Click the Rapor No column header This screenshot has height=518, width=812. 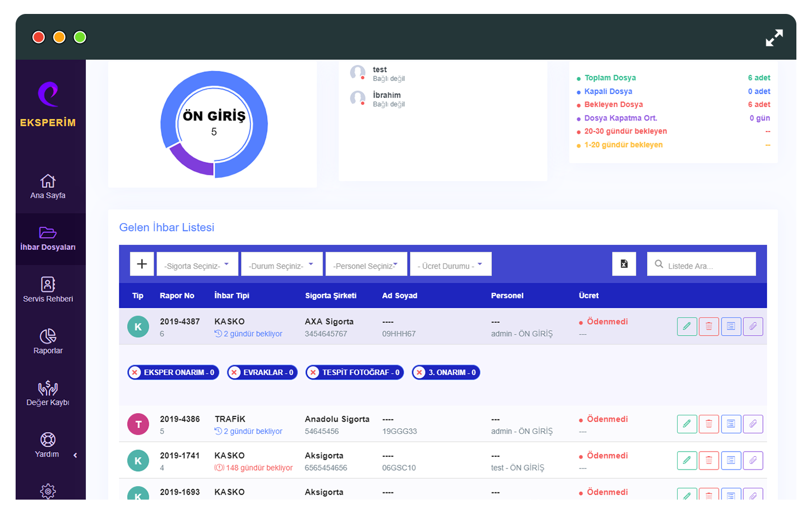click(x=177, y=296)
